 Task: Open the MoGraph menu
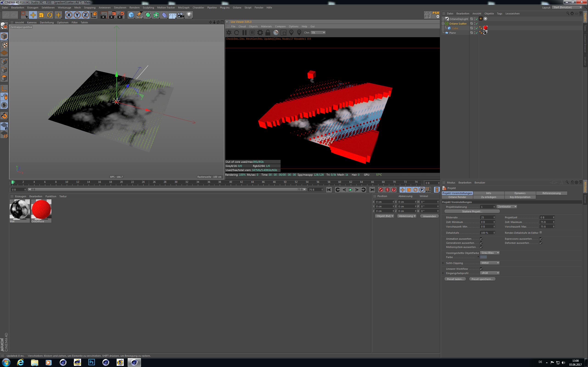coord(183,8)
